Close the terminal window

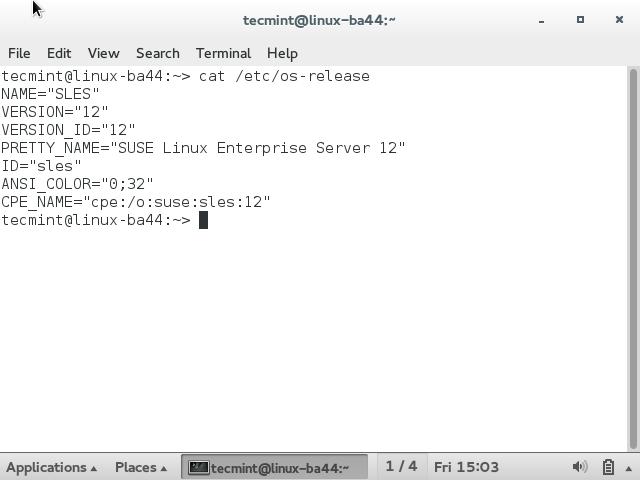pyautogui.click(x=618, y=20)
